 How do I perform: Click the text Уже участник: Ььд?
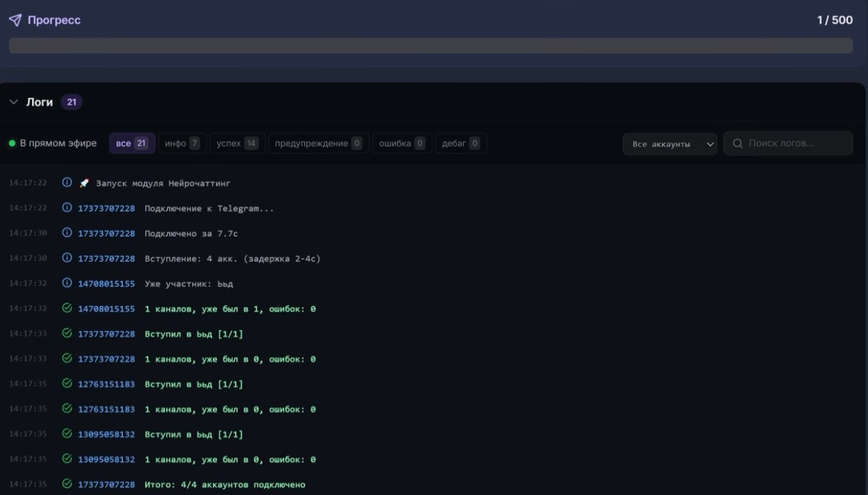189,284
